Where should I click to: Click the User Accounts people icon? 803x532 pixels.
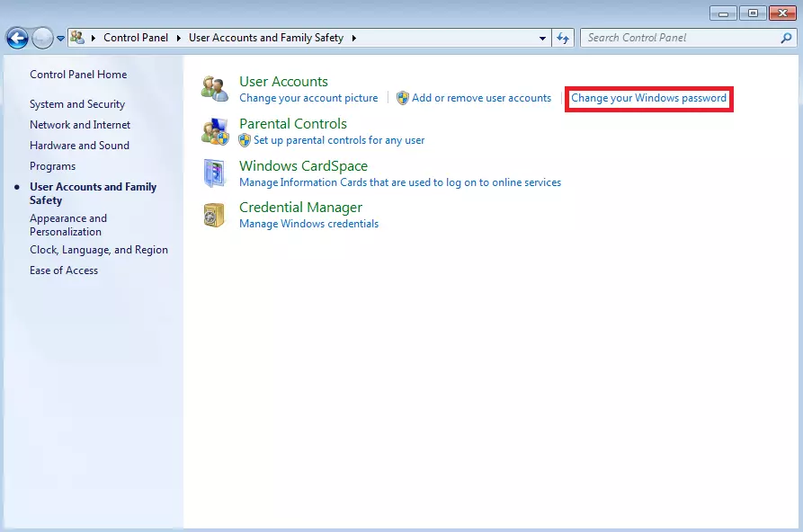[215, 89]
